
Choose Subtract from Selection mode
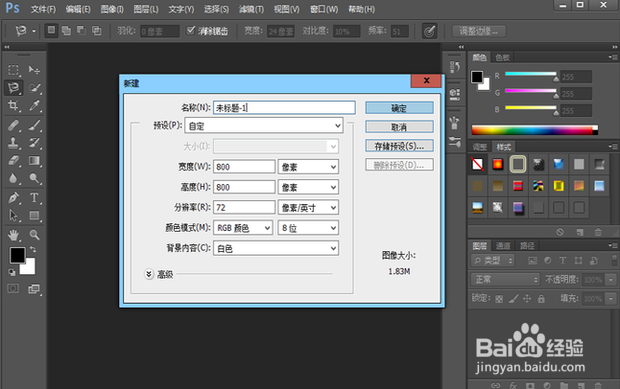tap(81, 30)
